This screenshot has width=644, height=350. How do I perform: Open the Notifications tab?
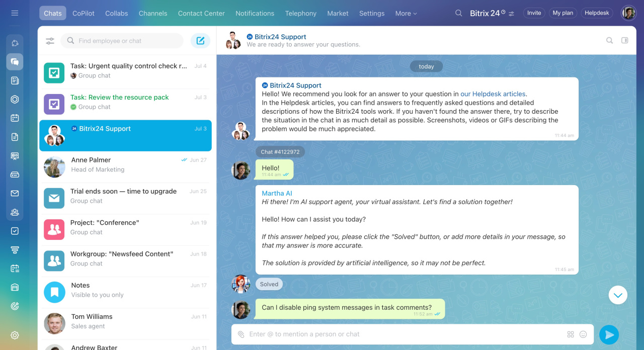tap(255, 14)
